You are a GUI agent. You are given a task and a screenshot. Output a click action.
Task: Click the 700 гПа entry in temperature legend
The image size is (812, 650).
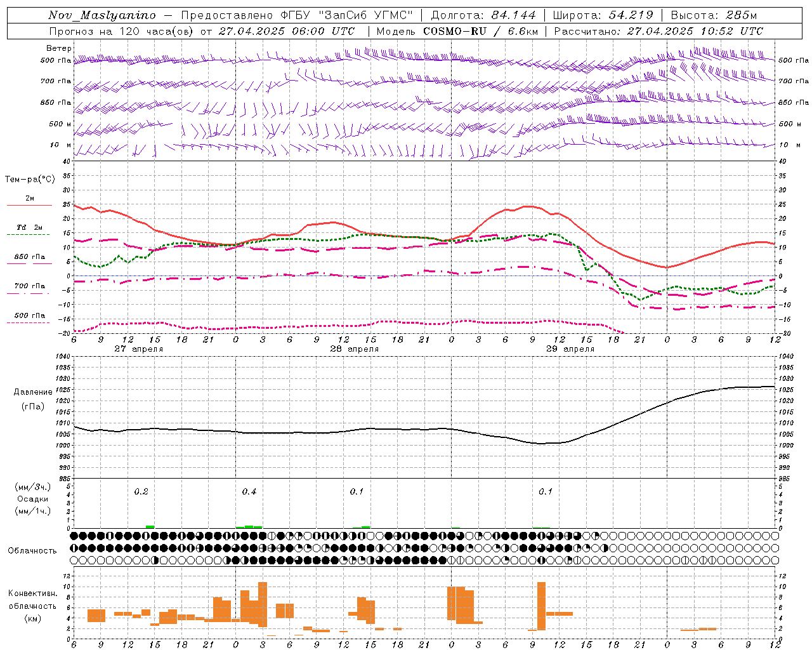pyautogui.click(x=30, y=286)
